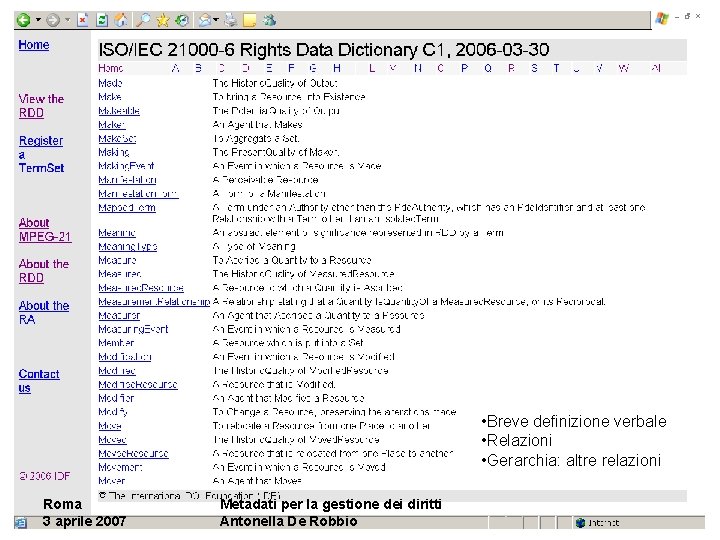The image size is (720, 540).
Task: Click the Member term entry
Action: (x=116, y=343)
